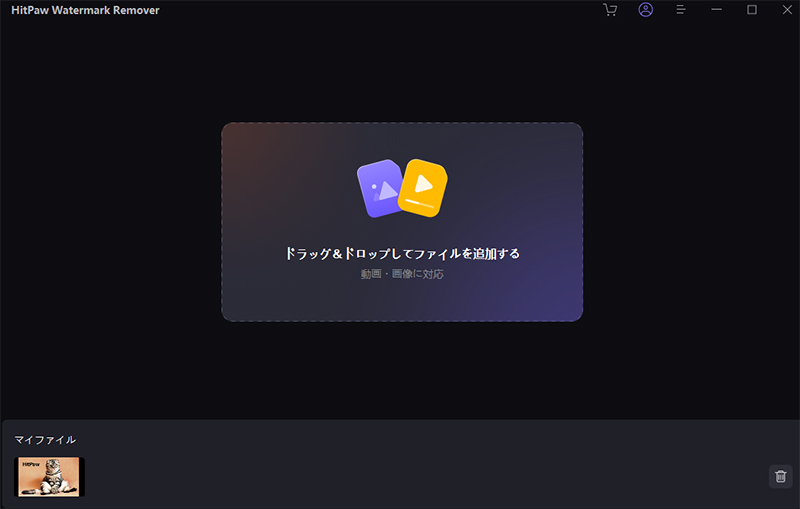Open the shopping cart purchase icon
800x509 pixels.
(x=610, y=10)
